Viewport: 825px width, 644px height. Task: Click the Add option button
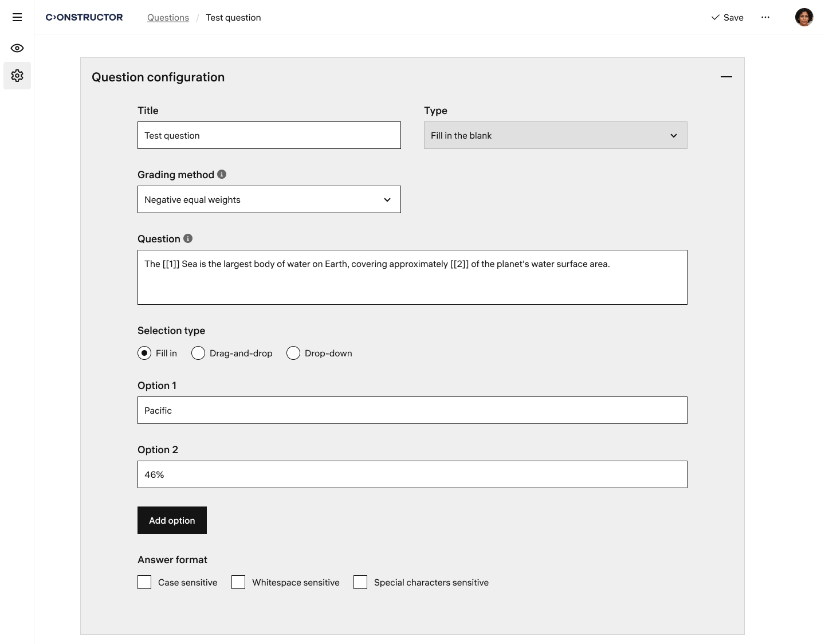click(x=172, y=520)
